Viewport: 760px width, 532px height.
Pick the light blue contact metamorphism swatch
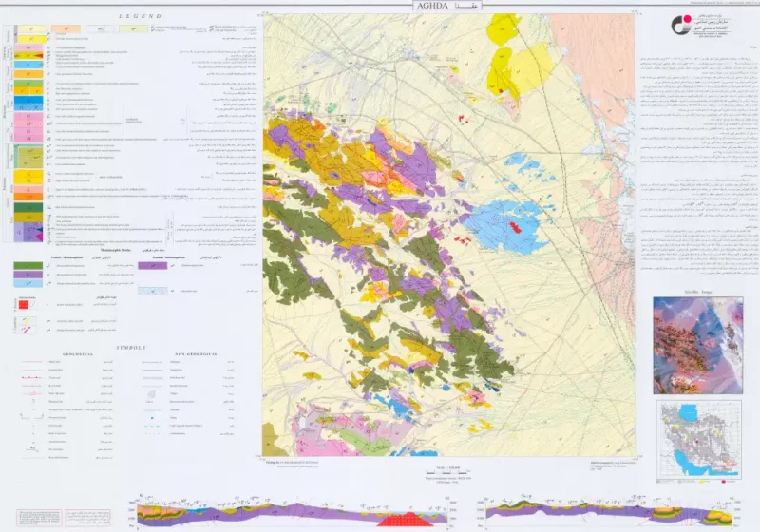pyautogui.click(x=28, y=283)
